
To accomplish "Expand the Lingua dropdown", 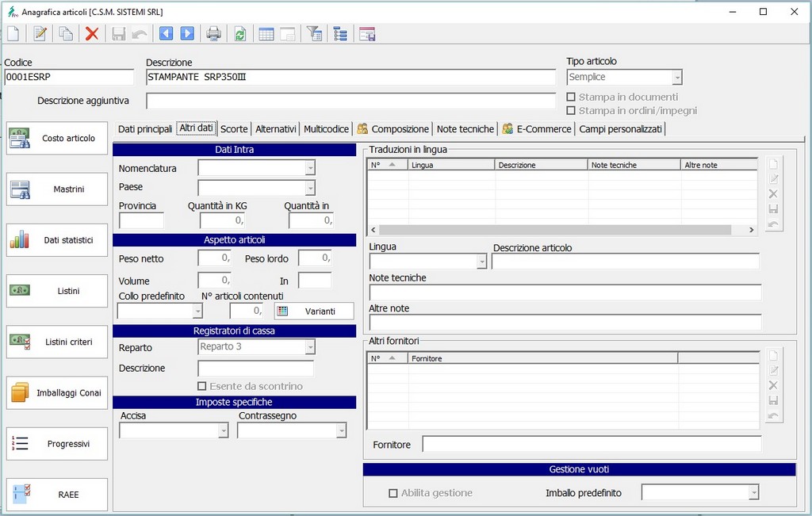I will pyautogui.click(x=481, y=262).
